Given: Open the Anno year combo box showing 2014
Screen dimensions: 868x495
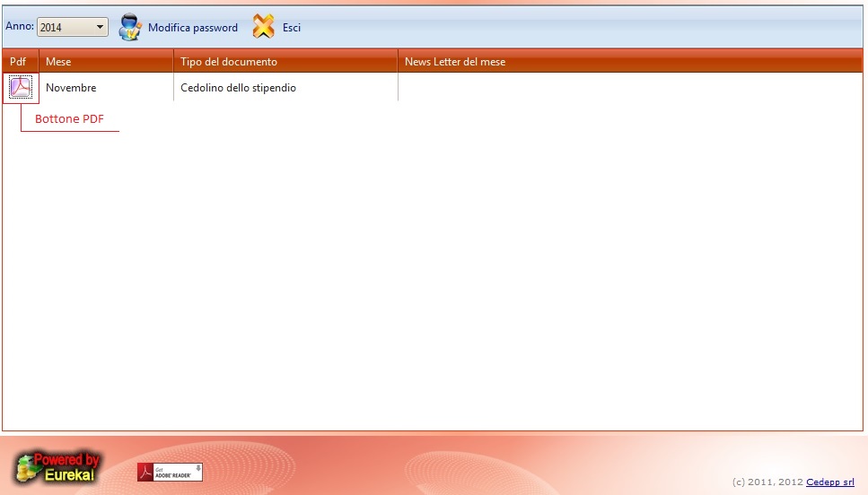Looking at the screenshot, I should pos(66,28).
